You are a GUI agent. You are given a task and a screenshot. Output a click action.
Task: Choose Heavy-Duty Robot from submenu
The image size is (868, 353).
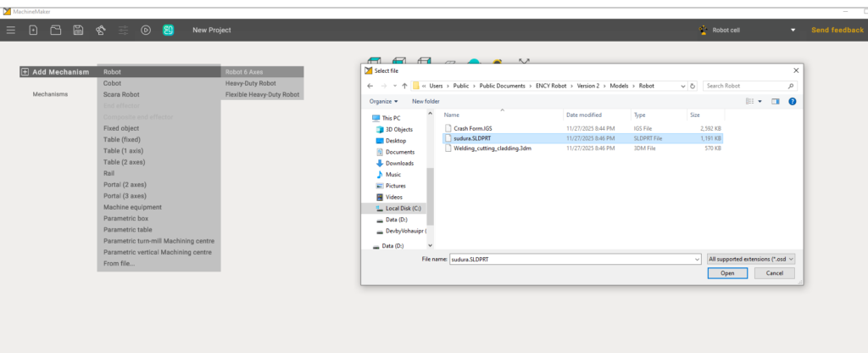click(x=251, y=84)
